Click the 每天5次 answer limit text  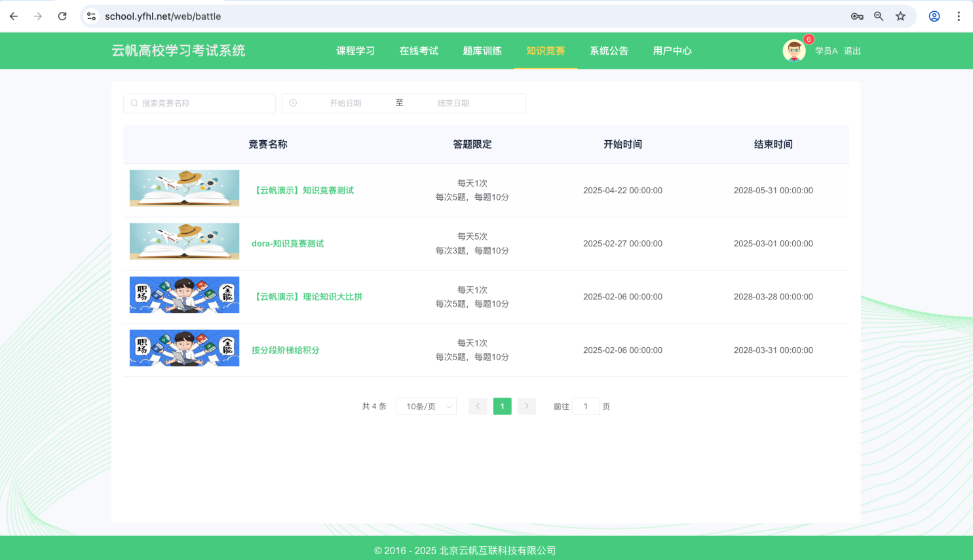coord(472,236)
